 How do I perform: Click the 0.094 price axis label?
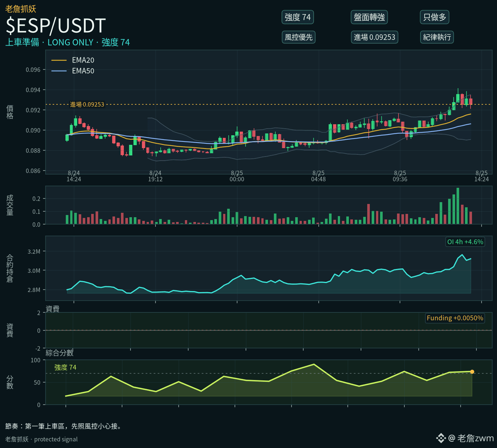coord(33,90)
